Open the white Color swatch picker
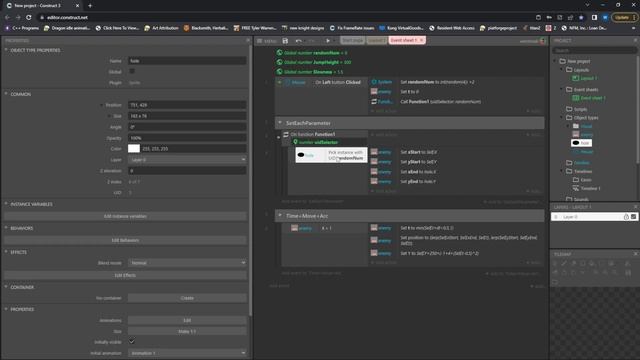 [134, 149]
